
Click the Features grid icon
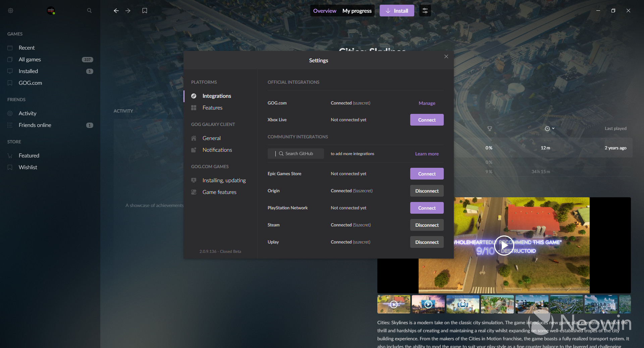194,108
